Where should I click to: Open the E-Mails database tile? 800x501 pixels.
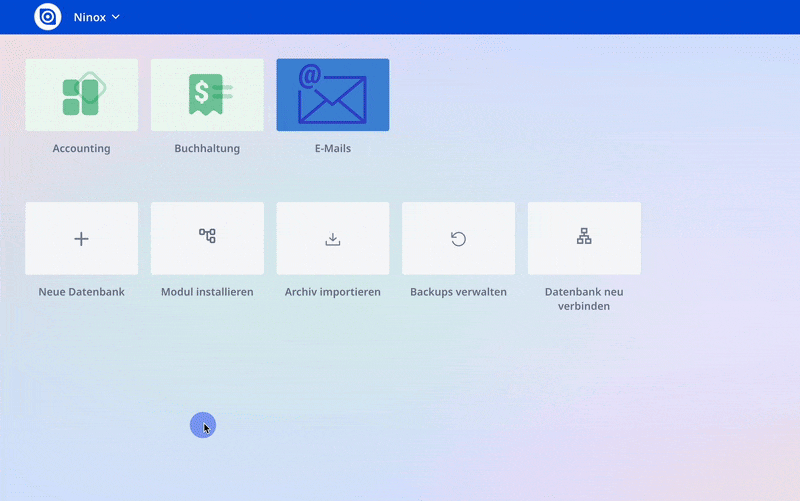click(x=333, y=95)
